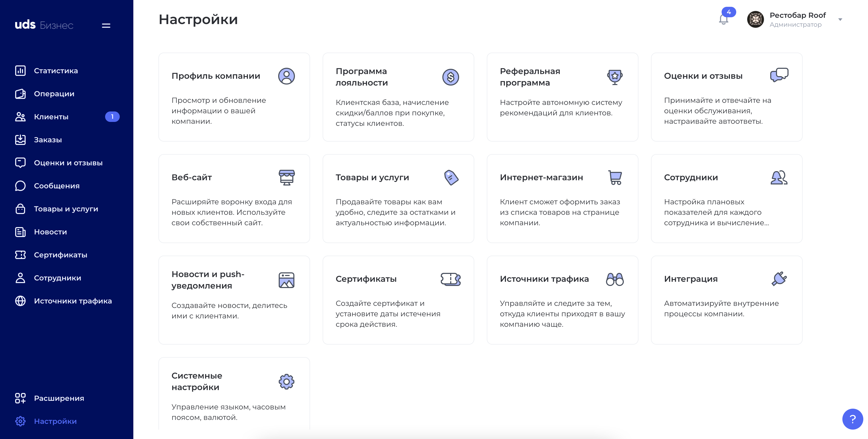Screen dimensions: 868x439
Task: Open the help question mark button
Action: tap(853, 419)
